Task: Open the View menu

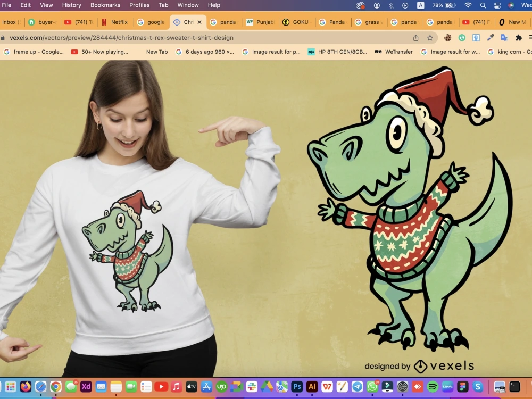Action: tap(46, 5)
